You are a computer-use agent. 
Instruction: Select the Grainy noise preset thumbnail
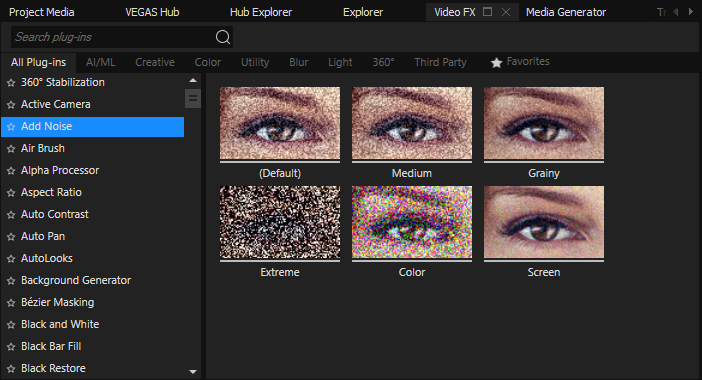point(544,124)
